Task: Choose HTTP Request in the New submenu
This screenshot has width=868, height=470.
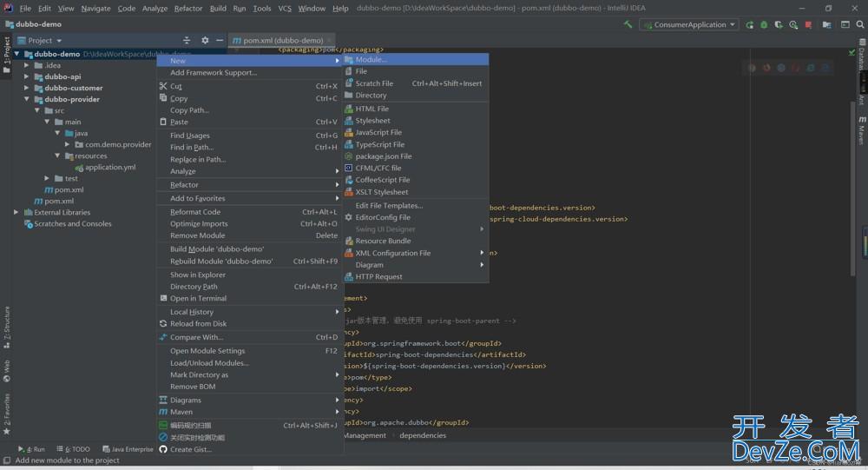Action: tap(416, 276)
